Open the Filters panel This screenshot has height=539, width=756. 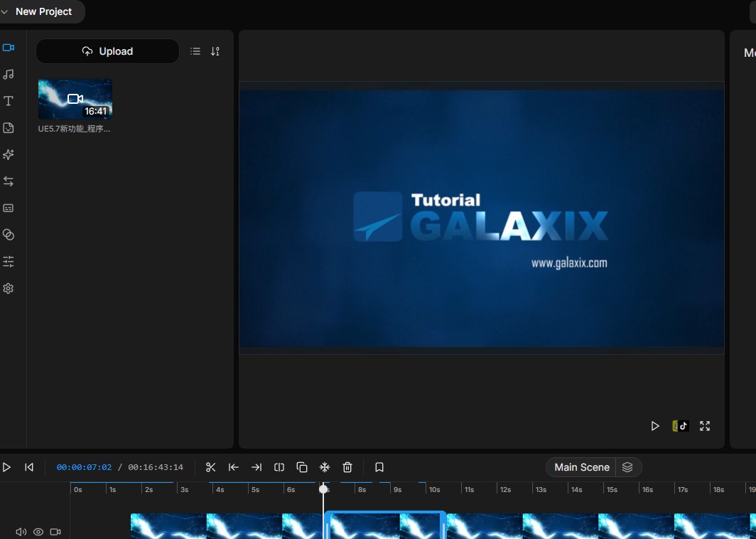click(x=9, y=234)
